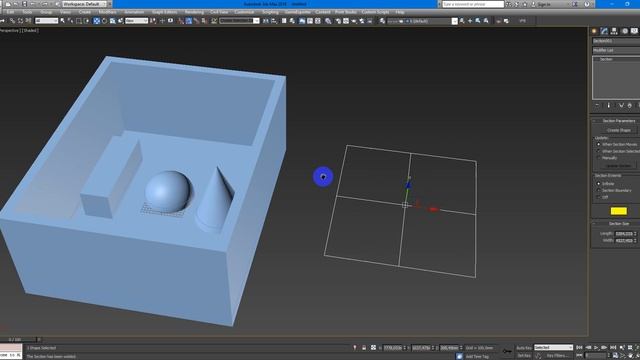Switch to the Motion command panel tab
The width and height of the screenshot is (640, 360).
[624, 31]
